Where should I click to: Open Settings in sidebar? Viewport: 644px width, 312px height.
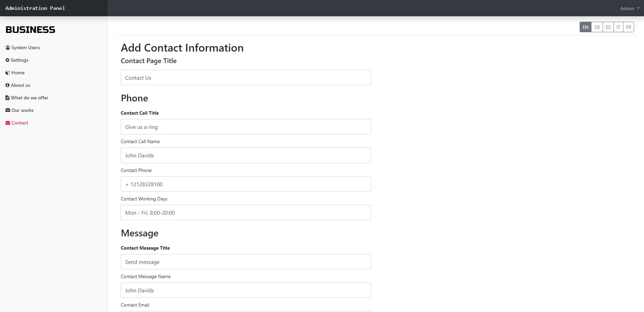17,60
